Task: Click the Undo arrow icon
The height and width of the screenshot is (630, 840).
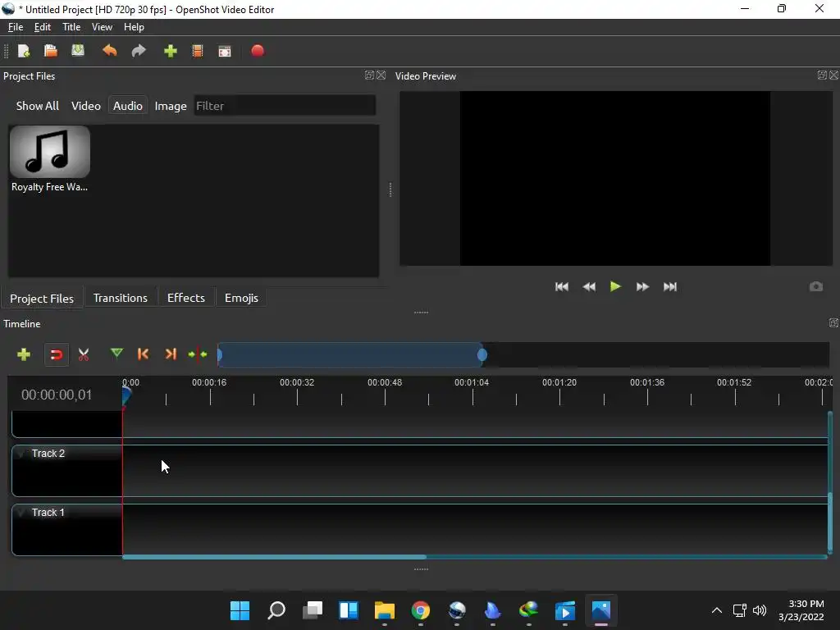Action: tap(110, 51)
